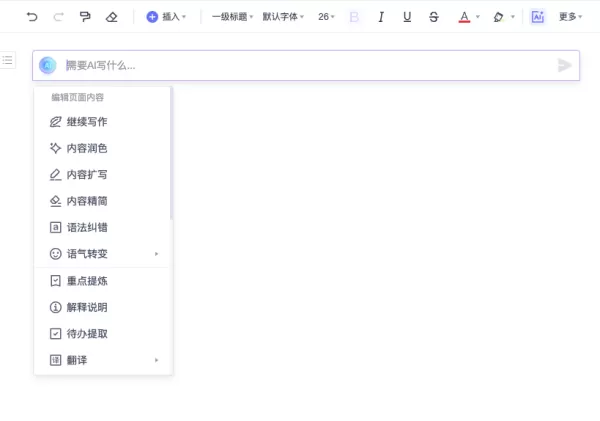Click the blue plus insert icon
This screenshot has height=421, width=600.
point(152,17)
